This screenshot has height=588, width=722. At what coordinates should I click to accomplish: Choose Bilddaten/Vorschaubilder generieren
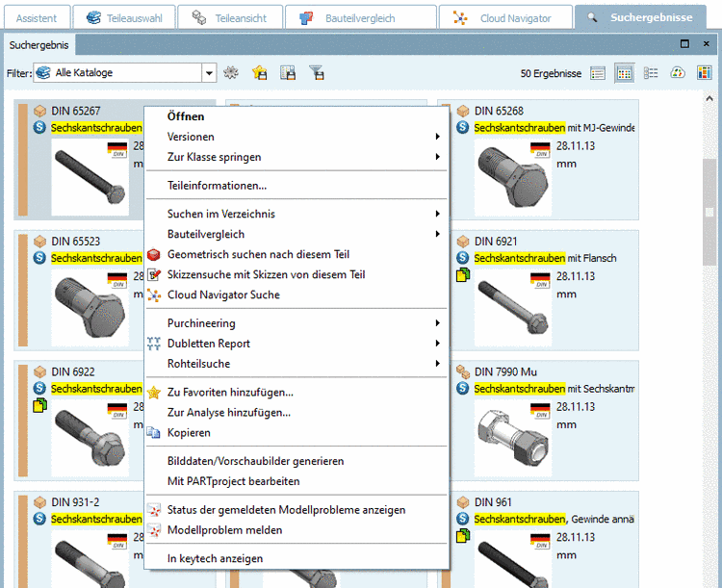click(x=297, y=461)
